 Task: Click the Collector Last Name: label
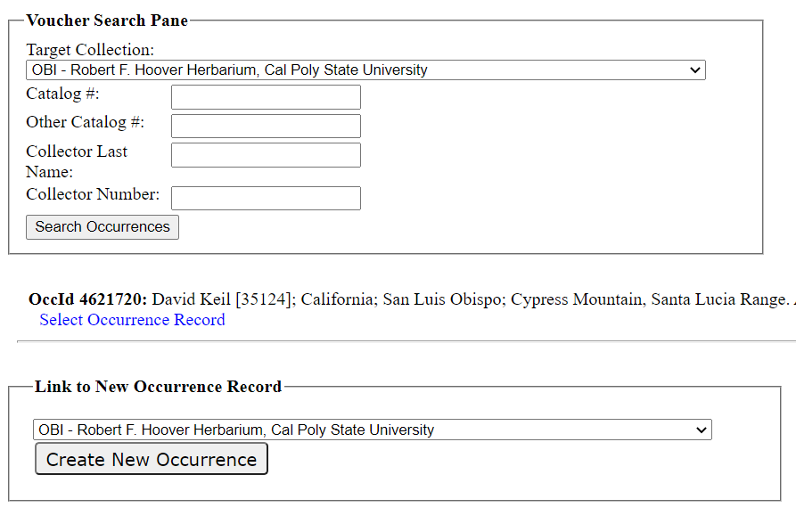(76, 161)
